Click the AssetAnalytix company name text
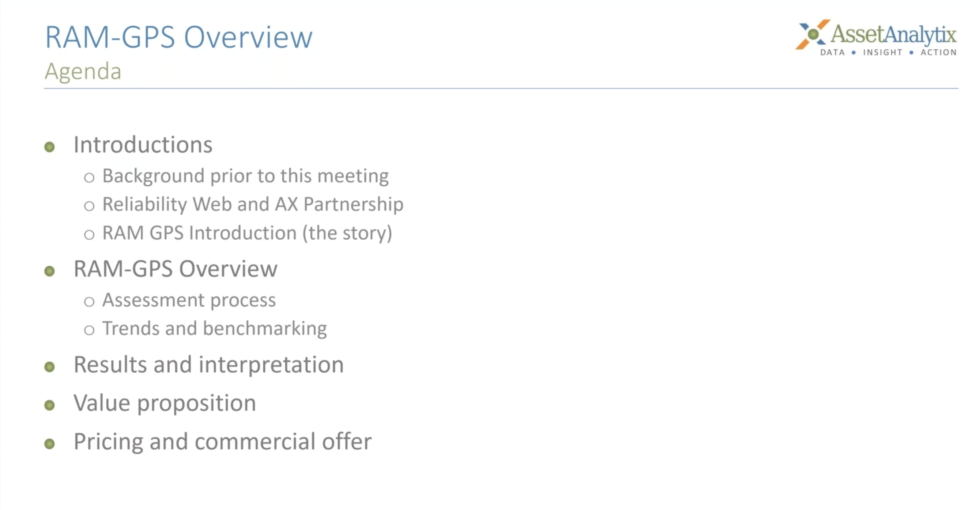 [x=893, y=34]
